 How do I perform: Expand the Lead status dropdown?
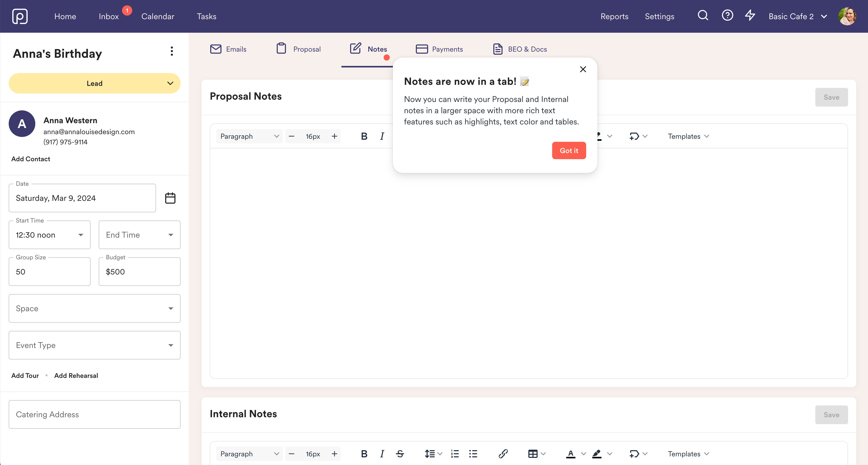(x=95, y=84)
